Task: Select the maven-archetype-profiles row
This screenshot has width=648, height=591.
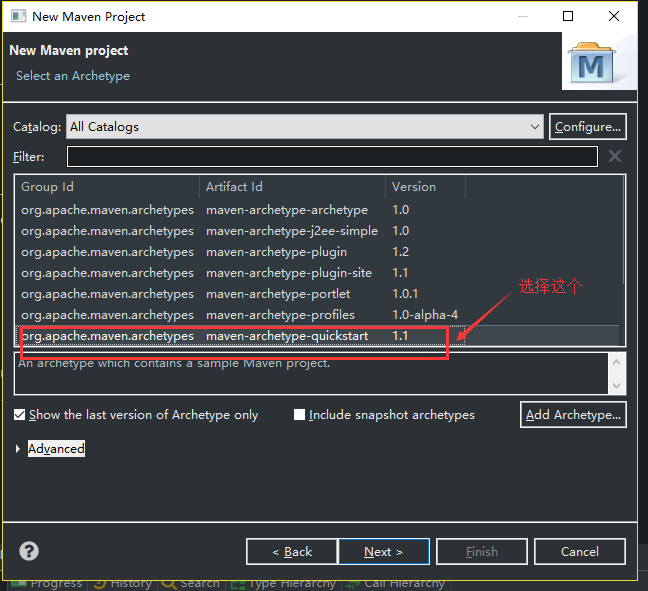Action: (319, 315)
